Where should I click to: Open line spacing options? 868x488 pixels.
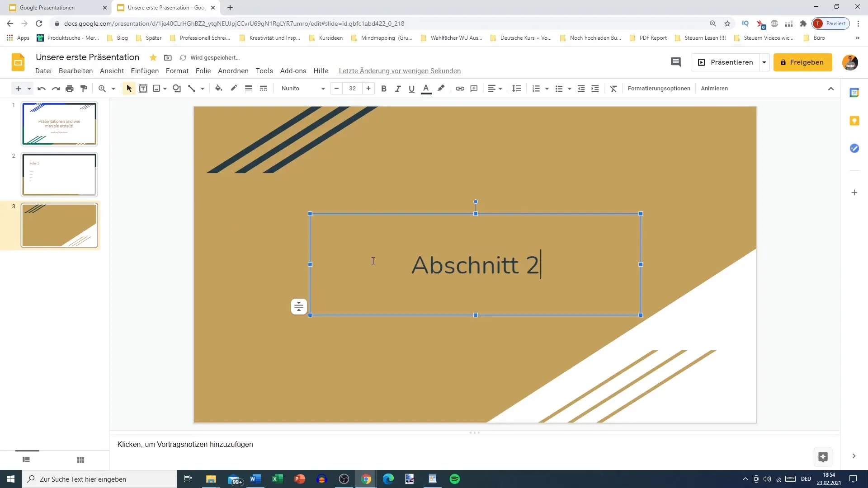point(516,89)
